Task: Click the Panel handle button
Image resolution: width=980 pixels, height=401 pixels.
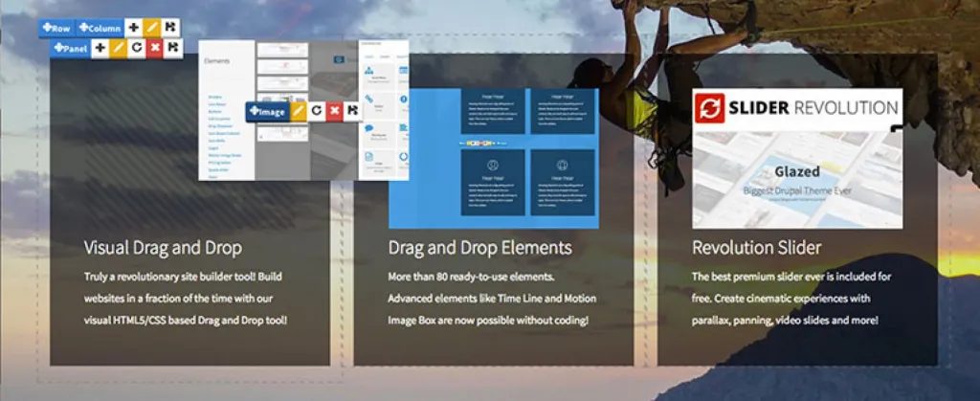Action: tap(70, 48)
